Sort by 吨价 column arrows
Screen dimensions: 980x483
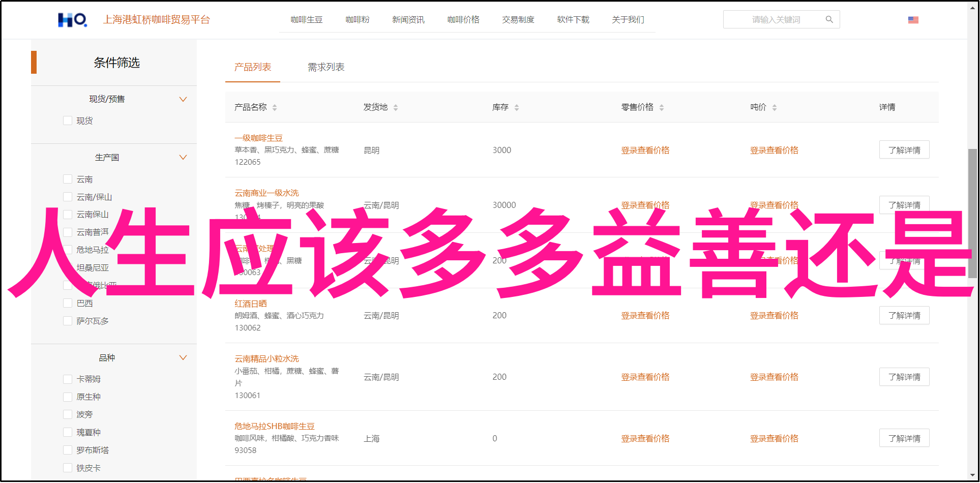click(775, 107)
